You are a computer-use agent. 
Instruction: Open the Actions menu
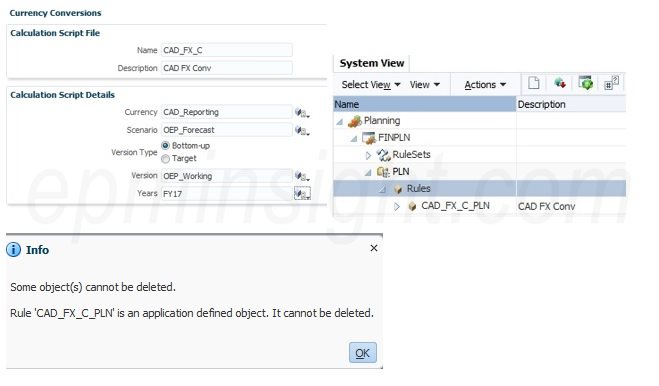tap(485, 85)
